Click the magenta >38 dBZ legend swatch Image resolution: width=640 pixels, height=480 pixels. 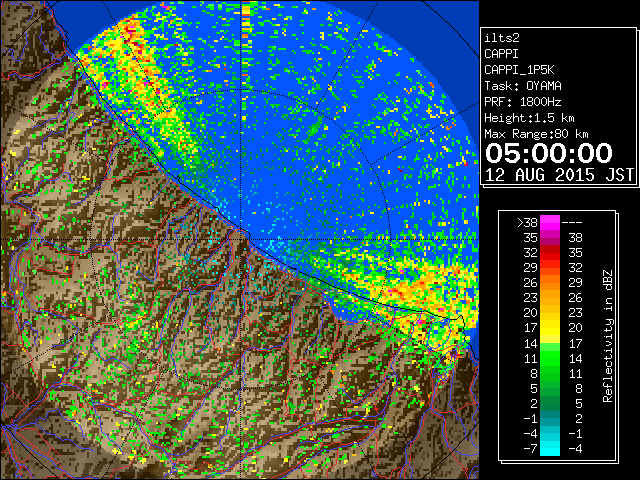click(550, 222)
